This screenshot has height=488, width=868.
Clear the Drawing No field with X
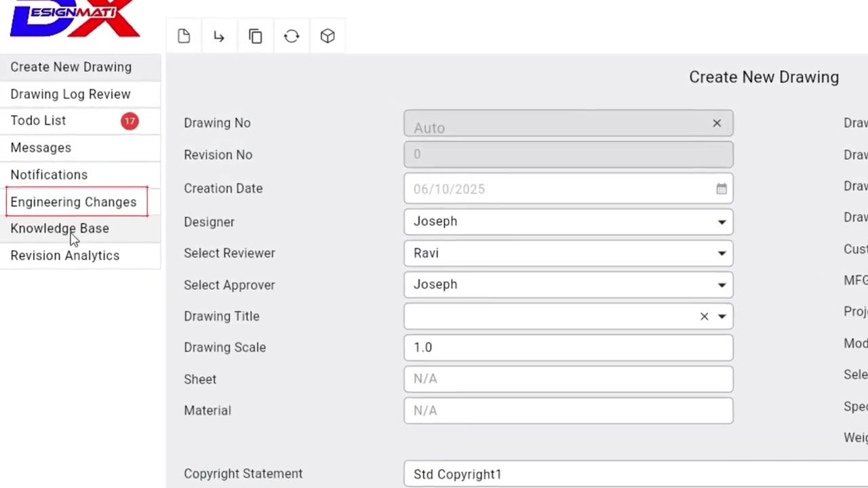pyautogui.click(x=717, y=123)
